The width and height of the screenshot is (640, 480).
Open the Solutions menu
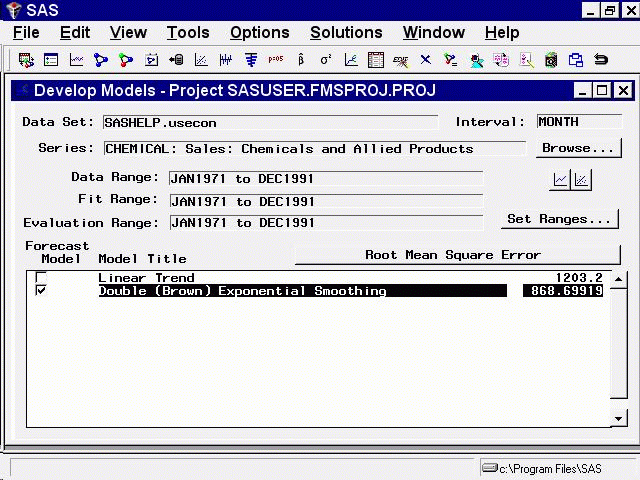[x=346, y=33]
